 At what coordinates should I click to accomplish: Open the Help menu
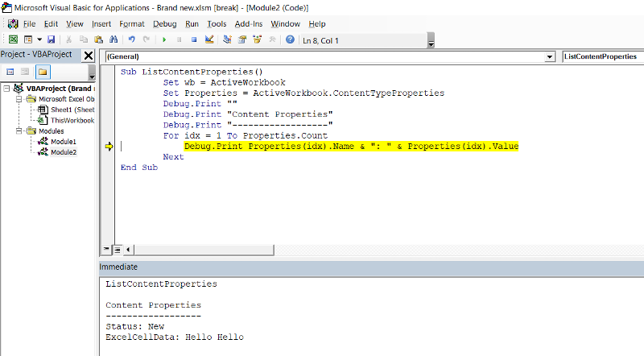(317, 24)
